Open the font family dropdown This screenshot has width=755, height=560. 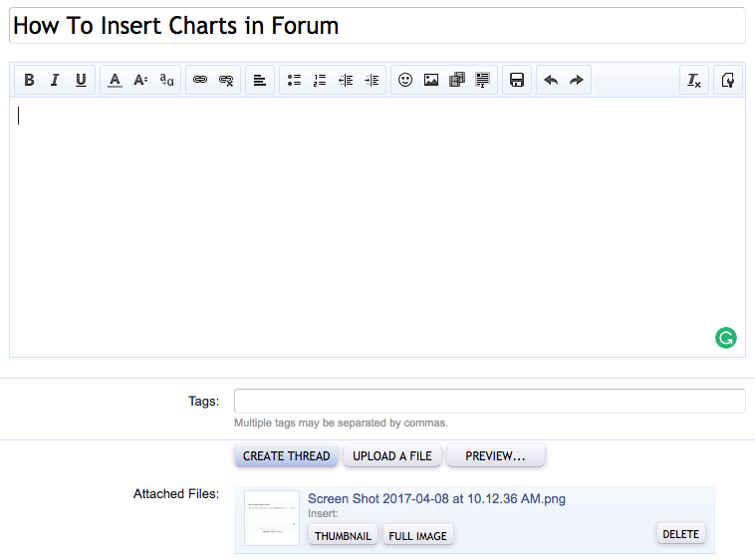(x=166, y=81)
